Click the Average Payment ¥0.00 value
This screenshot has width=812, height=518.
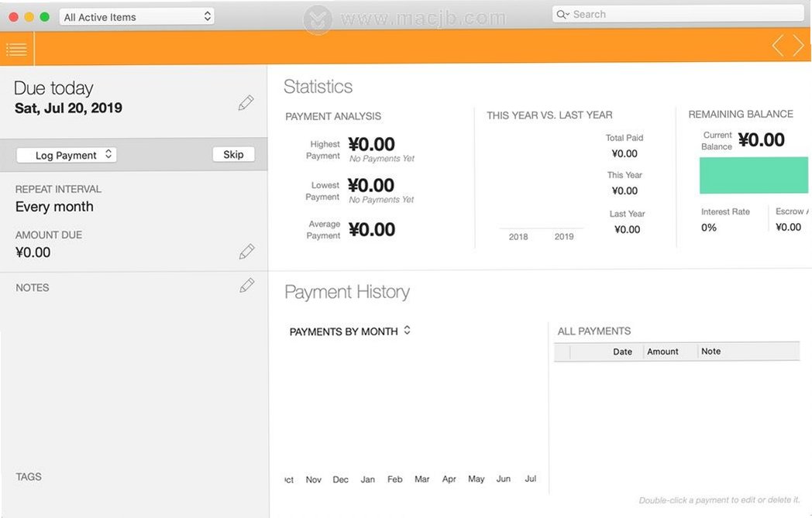372,229
